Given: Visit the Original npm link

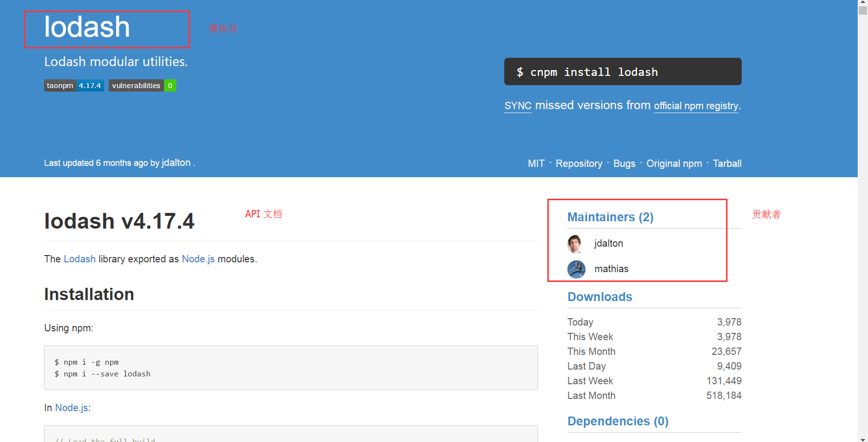Looking at the screenshot, I should pyautogui.click(x=674, y=163).
